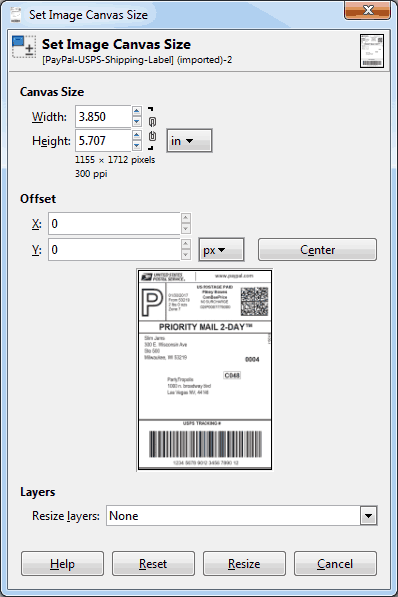This screenshot has height=597, width=398.
Task: Click the Cancel button
Action: (335, 563)
